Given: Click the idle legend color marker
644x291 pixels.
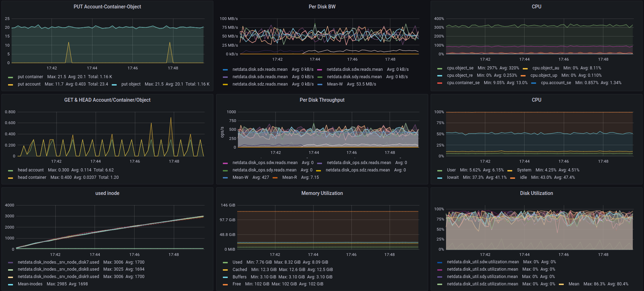Looking at the screenshot, I should [513, 178].
